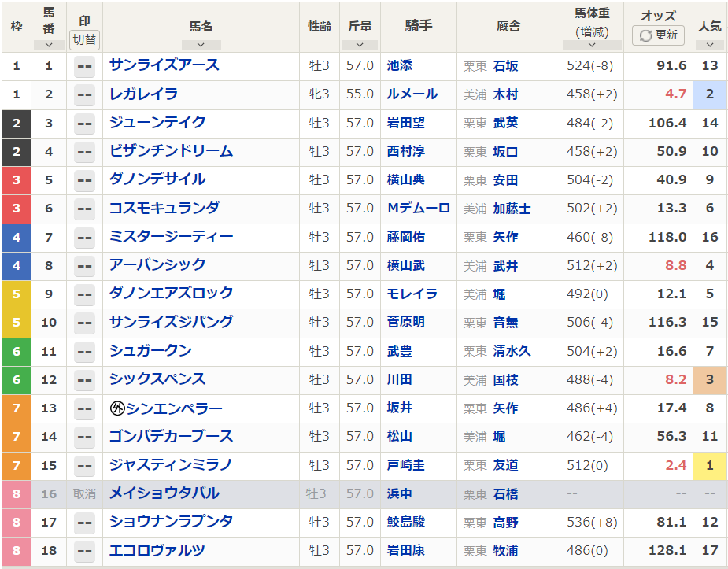Open horse page for ショウナンラプンタ
Viewport: 728px width, 569px height.
click(x=171, y=522)
